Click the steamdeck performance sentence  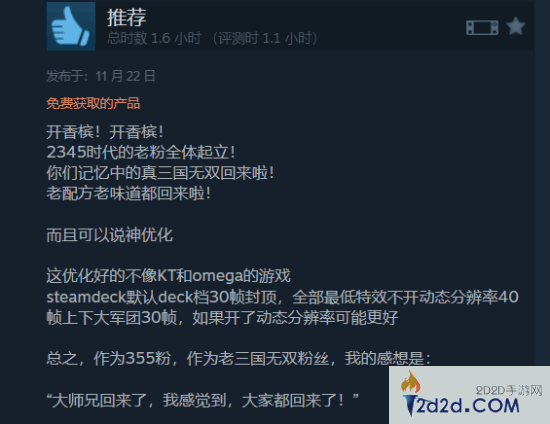pyautogui.click(x=282, y=307)
